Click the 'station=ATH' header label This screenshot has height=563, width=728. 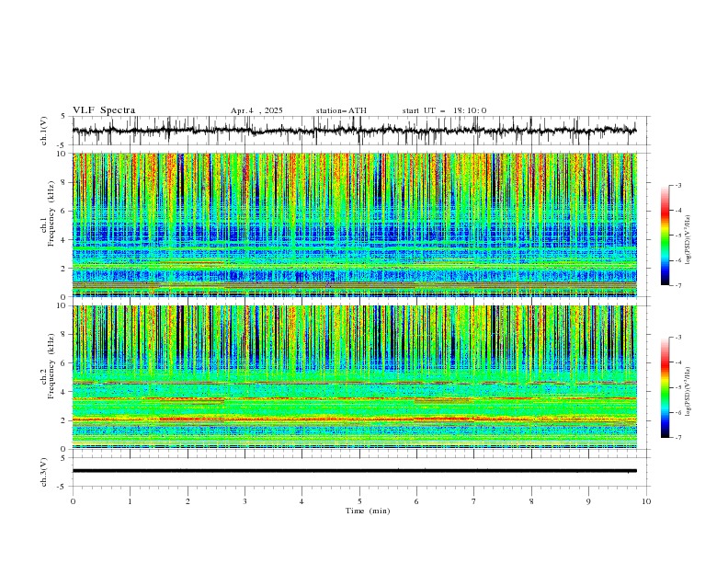click(341, 110)
